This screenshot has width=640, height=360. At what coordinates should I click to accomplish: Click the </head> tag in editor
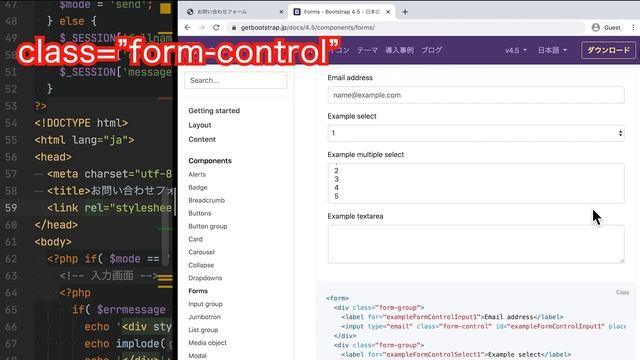pos(56,225)
